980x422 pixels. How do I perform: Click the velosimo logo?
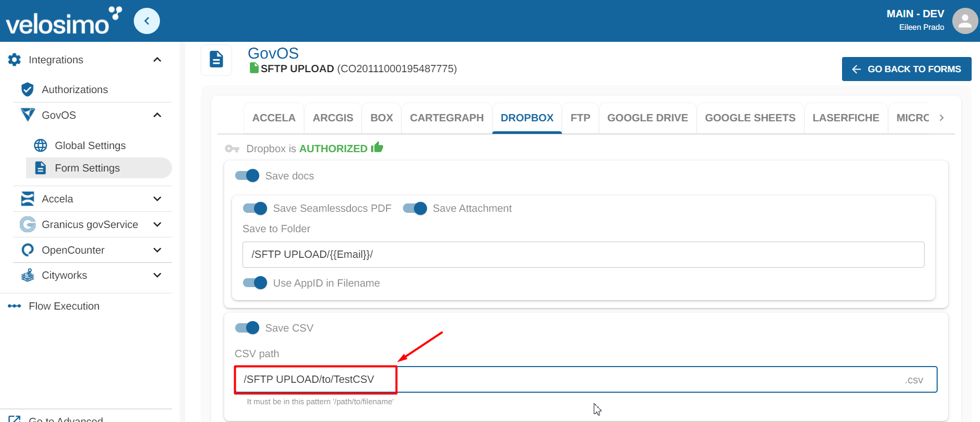click(x=64, y=21)
